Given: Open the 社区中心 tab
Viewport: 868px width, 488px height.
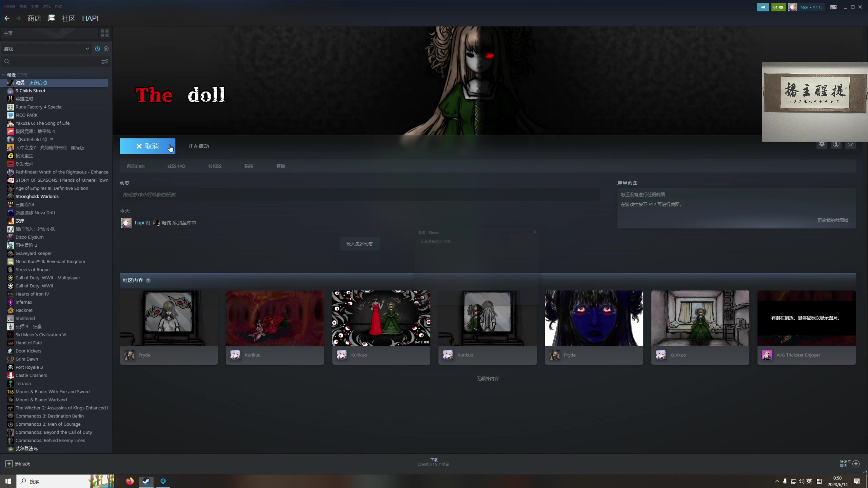Looking at the screenshot, I should coord(176,166).
